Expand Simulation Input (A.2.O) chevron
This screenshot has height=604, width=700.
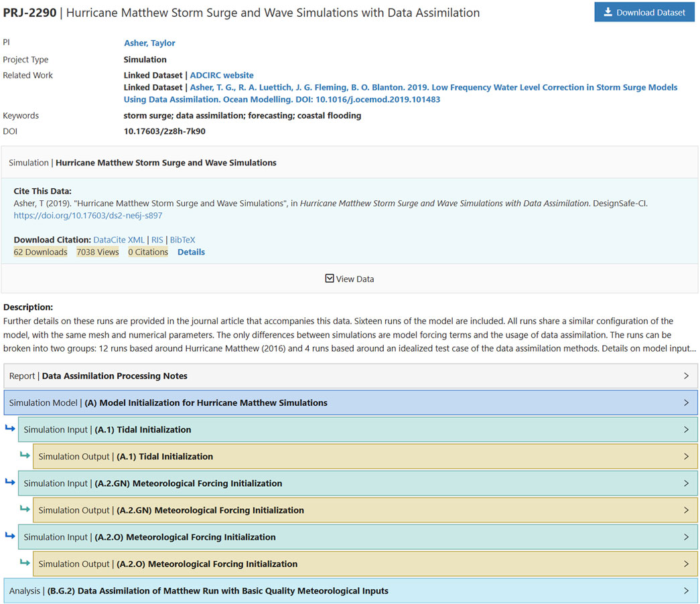pos(686,537)
